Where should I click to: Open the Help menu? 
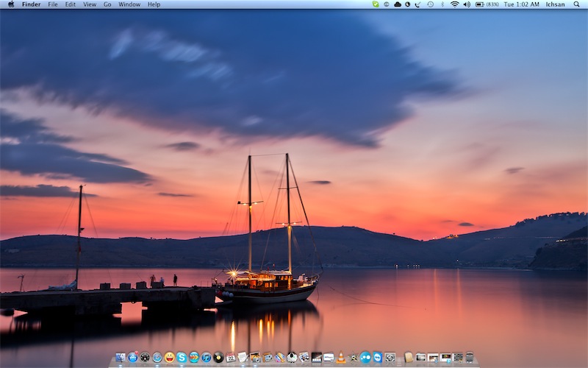pyautogui.click(x=154, y=4)
